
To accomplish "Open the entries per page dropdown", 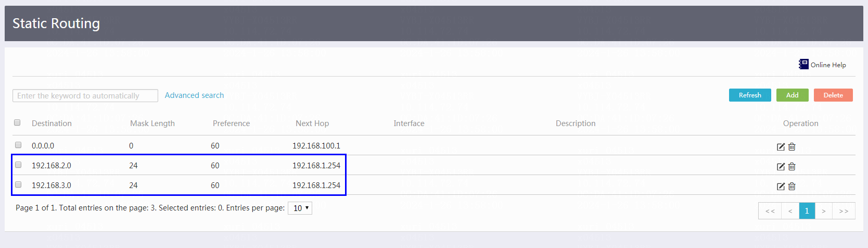I will [x=300, y=208].
